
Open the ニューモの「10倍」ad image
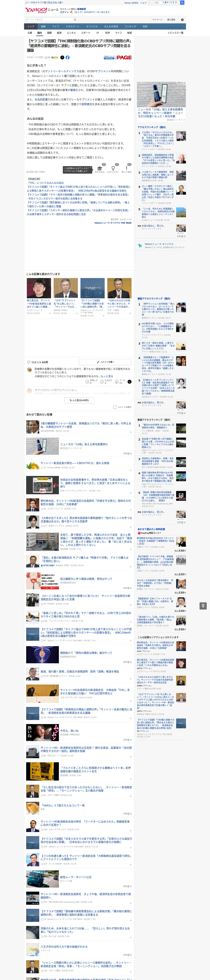(x=162, y=95)
